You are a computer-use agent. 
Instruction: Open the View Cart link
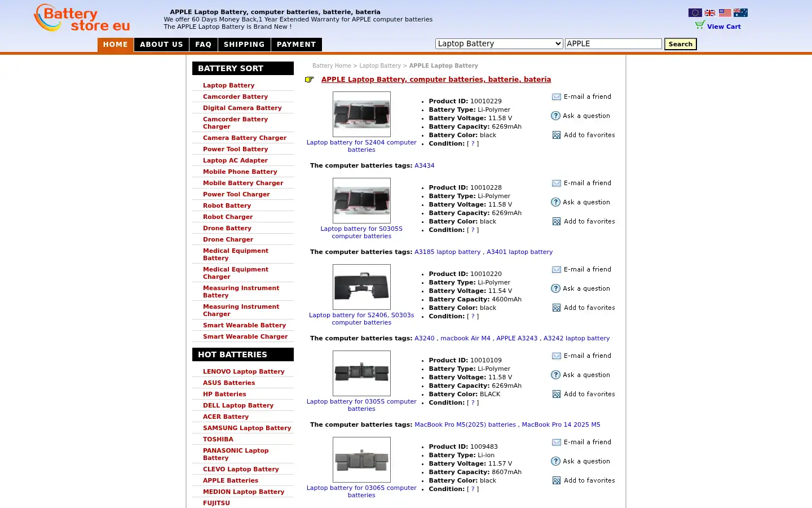(724, 27)
